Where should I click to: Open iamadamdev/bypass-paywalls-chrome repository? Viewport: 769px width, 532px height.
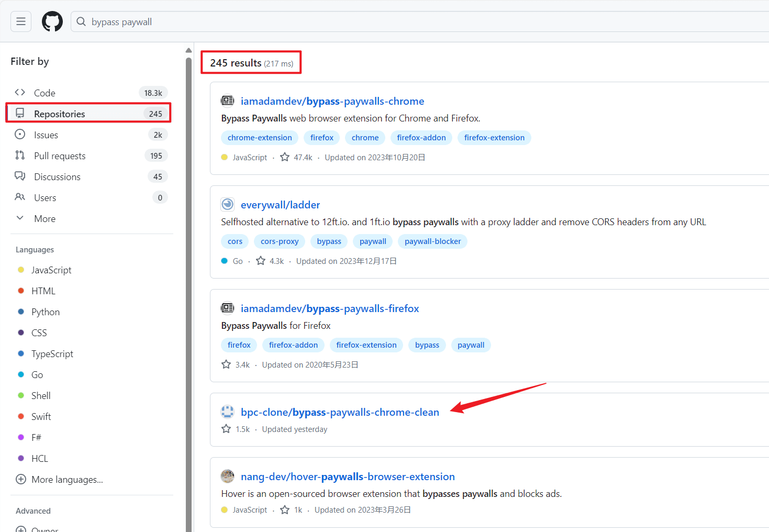[332, 101]
